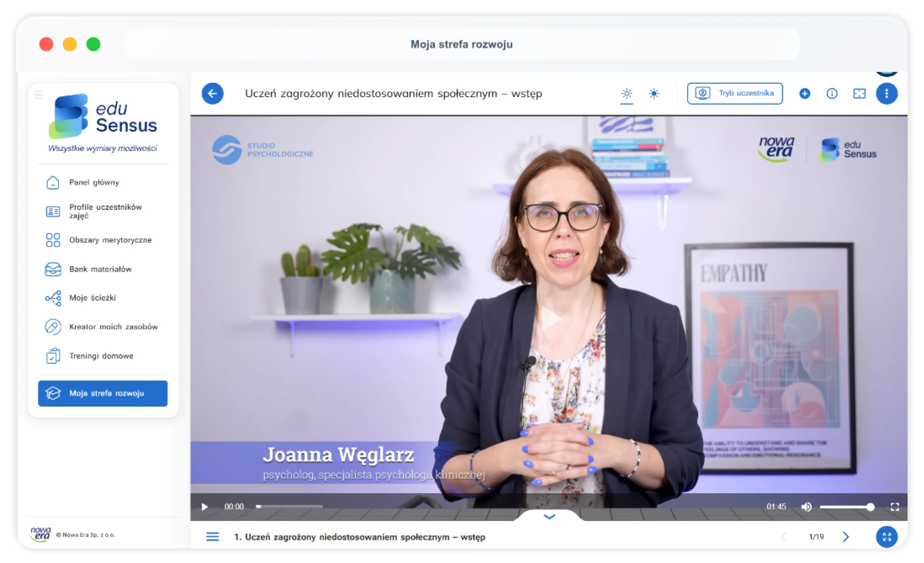Screen dimensions: 924x563
Task: Click the blue fullscreen circle button
Action: click(x=886, y=537)
